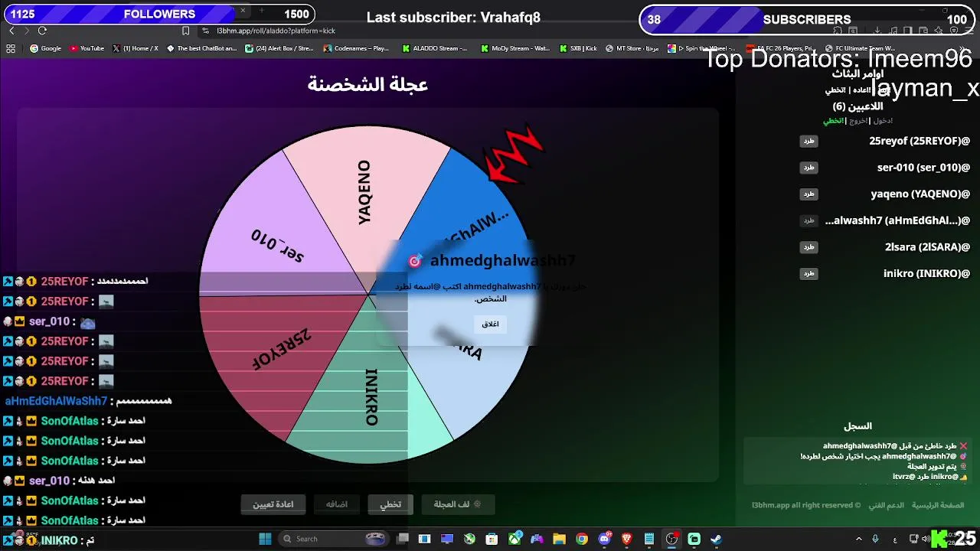Open Google Chrome from taskbar
This screenshot has height=551, width=980.
coord(582,539)
